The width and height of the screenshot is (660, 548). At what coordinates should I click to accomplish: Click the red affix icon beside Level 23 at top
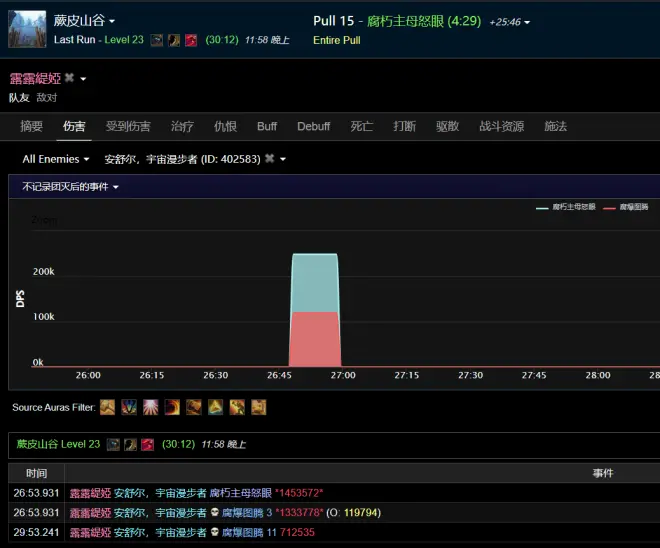pyautogui.click(x=190, y=40)
